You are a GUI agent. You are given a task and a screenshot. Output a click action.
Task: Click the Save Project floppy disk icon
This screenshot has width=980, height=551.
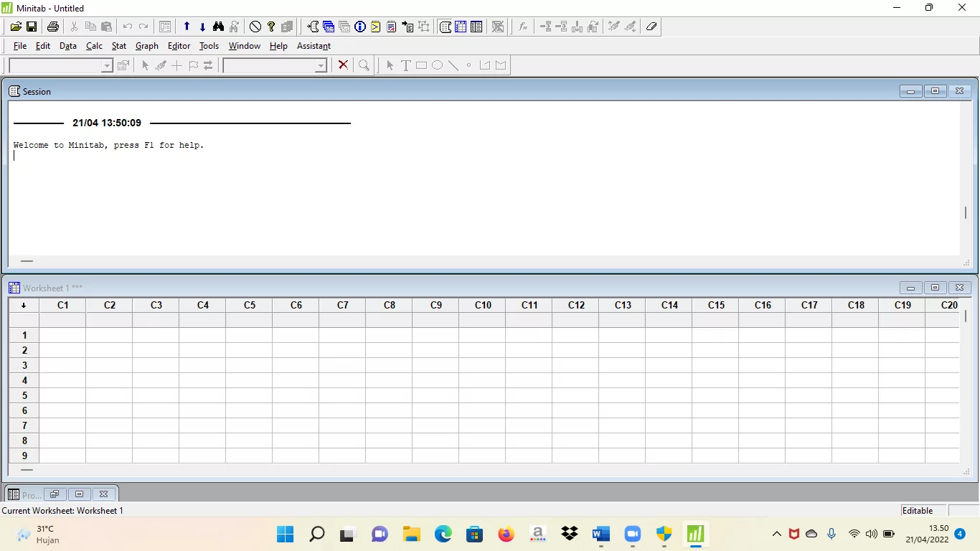(x=32, y=27)
